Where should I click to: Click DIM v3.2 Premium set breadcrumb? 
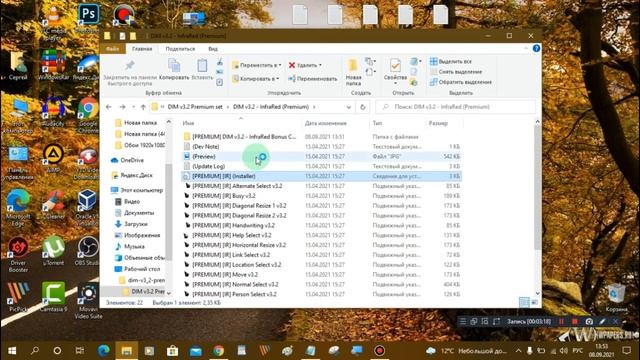pos(195,107)
